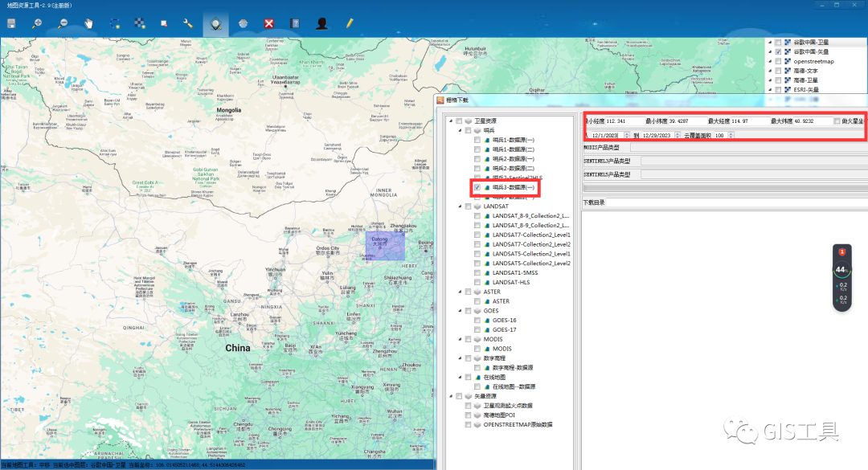Click the start date field 12/1/2023
The height and width of the screenshot is (470, 868).
(x=606, y=135)
